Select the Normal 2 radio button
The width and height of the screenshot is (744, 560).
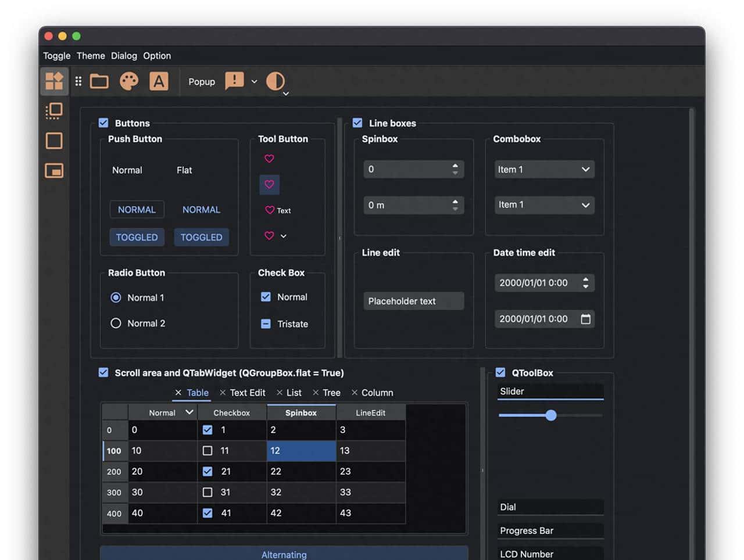[x=116, y=324]
